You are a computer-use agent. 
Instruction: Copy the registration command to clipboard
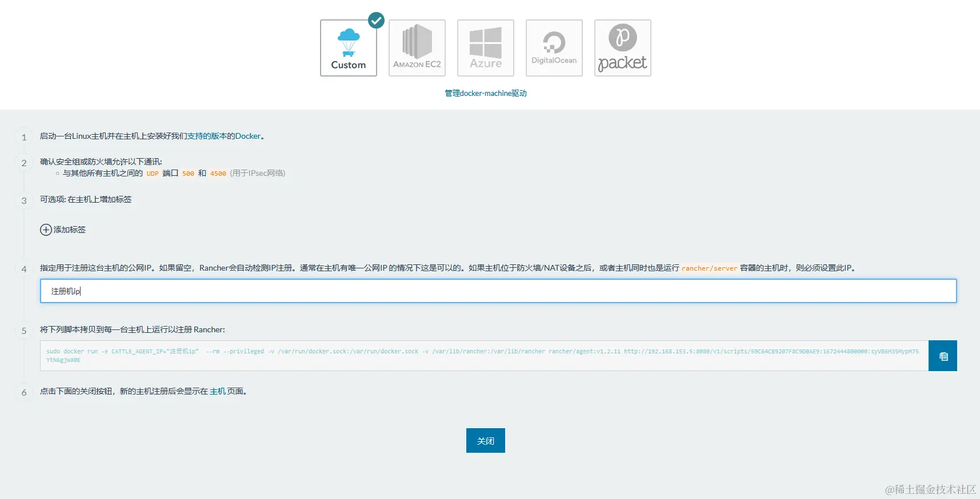pyautogui.click(x=943, y=356)
